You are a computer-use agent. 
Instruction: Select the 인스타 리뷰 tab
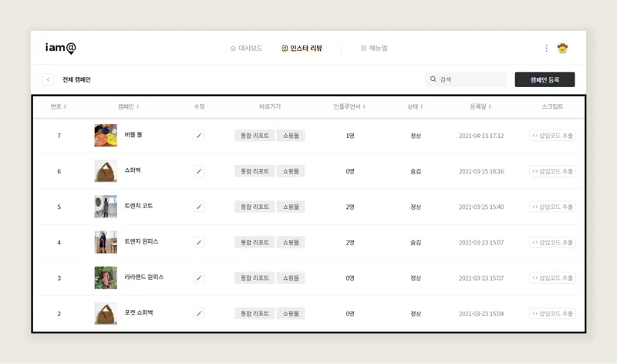tap(302, 48)
